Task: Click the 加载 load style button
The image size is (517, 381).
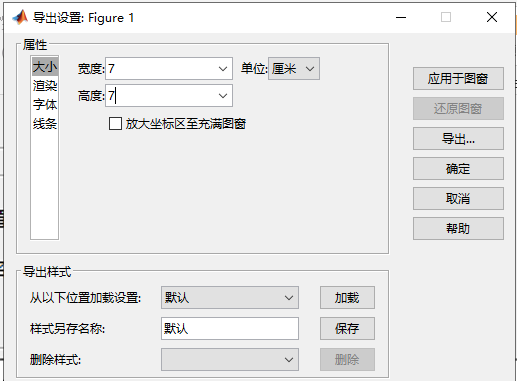Action: coord(347,297)
